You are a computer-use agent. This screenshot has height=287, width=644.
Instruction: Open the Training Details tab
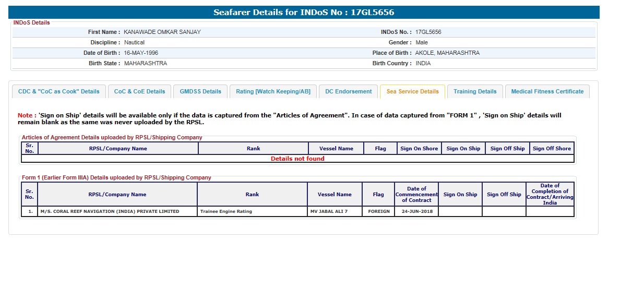(x=475, y=91)
